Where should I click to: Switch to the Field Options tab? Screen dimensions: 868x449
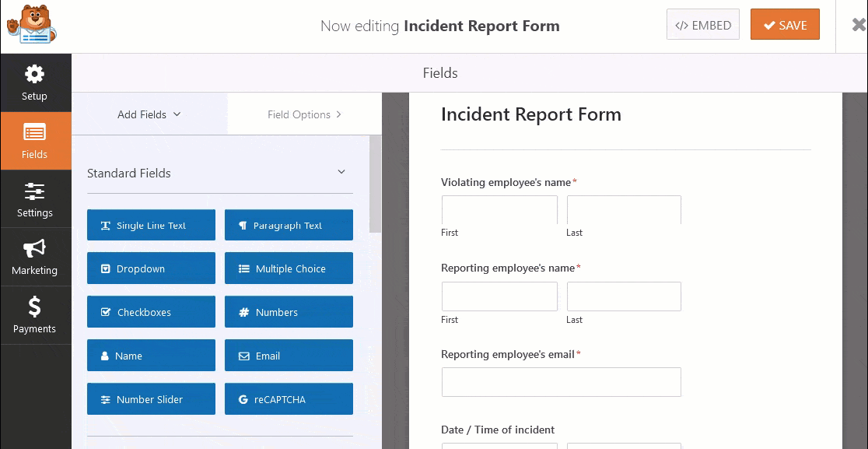click(x=304, y=114)
